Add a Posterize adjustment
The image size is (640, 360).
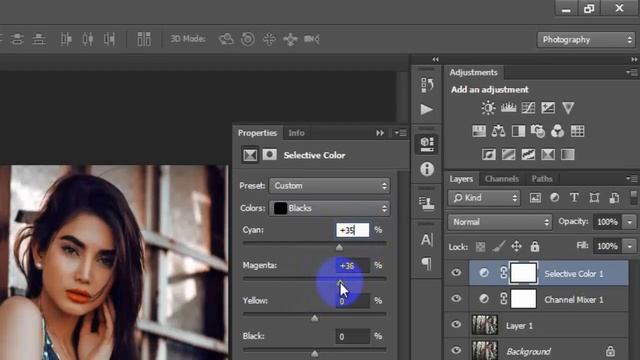509,154
